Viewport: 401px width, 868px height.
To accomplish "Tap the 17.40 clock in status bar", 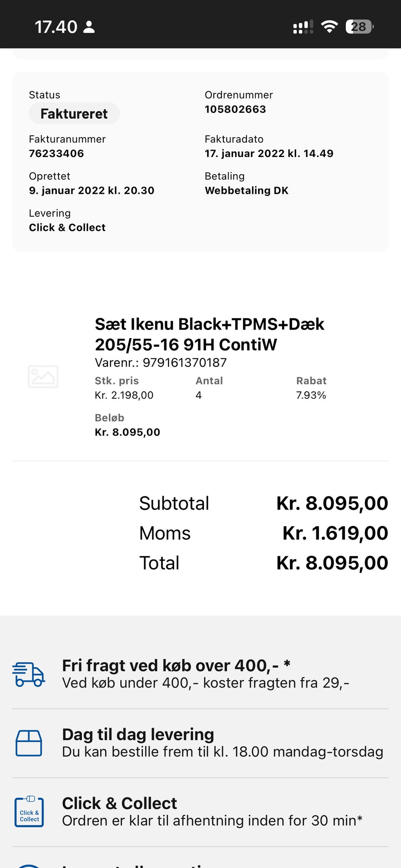I will pos(56,27).
